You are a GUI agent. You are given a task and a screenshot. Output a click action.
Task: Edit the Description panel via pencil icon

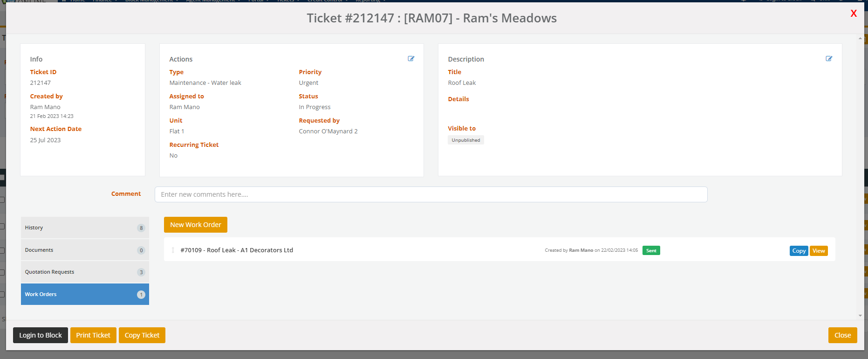click(829, 59)
